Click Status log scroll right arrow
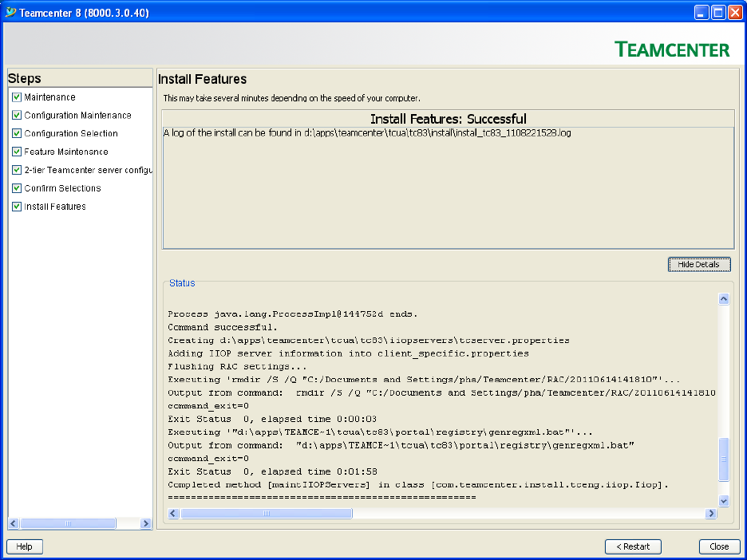 [711, 514]
